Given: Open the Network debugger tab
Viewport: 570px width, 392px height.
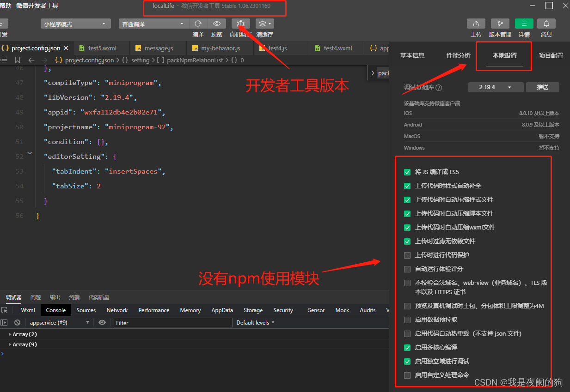Looking at the screenshot, I should [117, 310].
